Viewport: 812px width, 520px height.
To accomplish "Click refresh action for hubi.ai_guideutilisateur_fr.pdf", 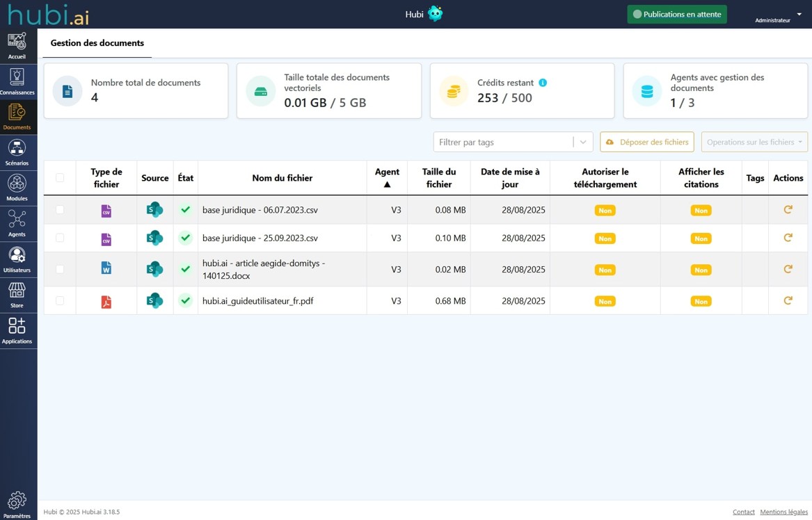I will tap(788, 301).
